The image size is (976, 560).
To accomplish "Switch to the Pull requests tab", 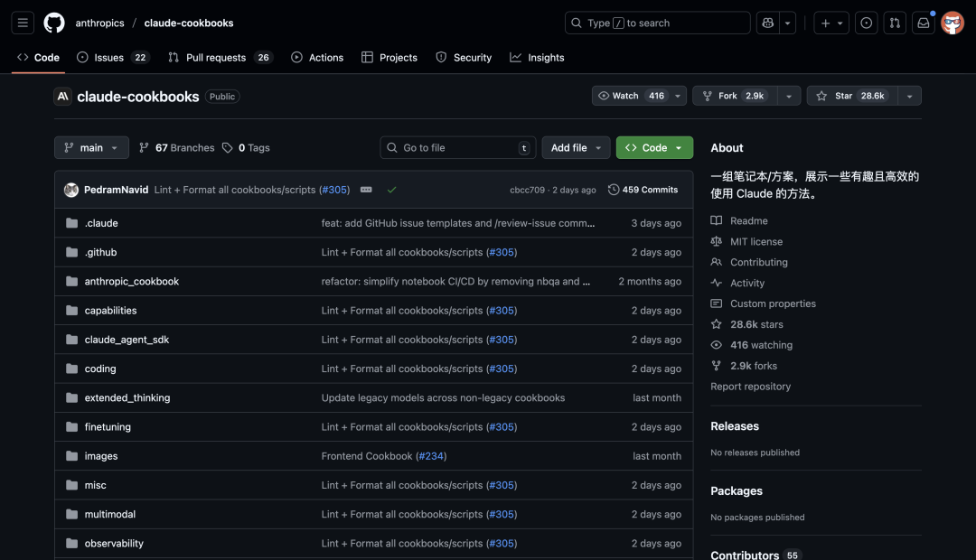I will coord(221,57).
